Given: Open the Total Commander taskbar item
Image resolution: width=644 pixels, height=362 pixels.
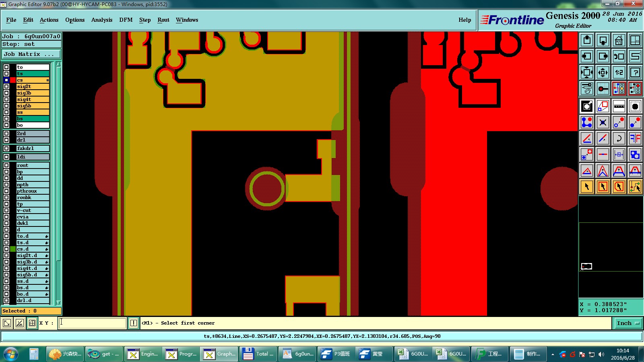Looking at the screenshot, I should click(x=258, y=354).
